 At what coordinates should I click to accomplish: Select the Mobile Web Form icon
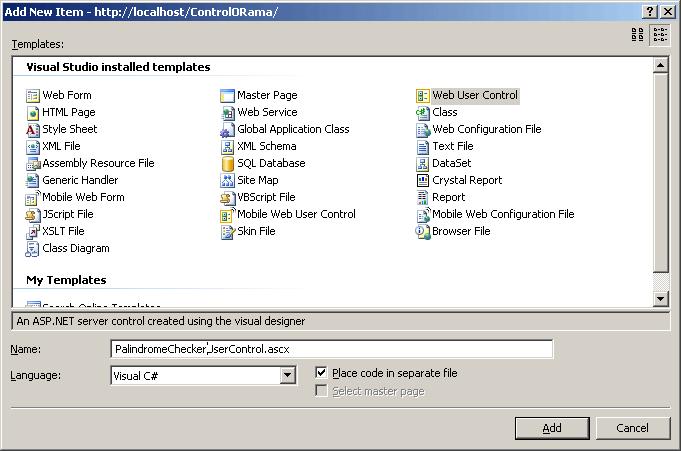point(33,198)
